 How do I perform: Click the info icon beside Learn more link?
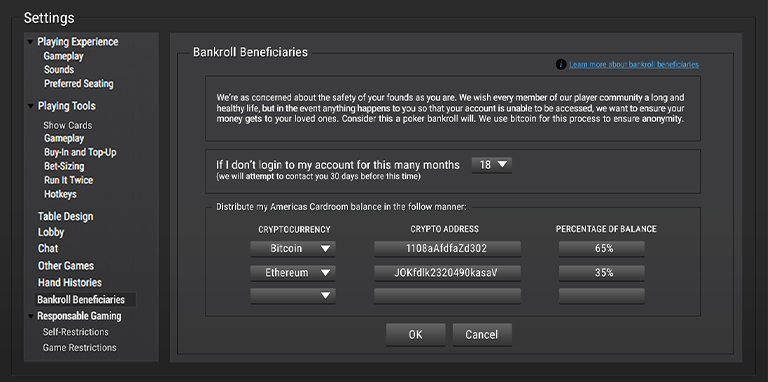[x=561, y=65]
